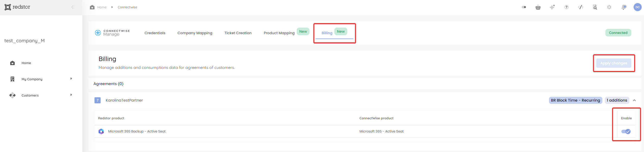Viewport: 644px width, 152px height.
Task: Click the New badge beside Billing
Action: click(x=341, y=31)
